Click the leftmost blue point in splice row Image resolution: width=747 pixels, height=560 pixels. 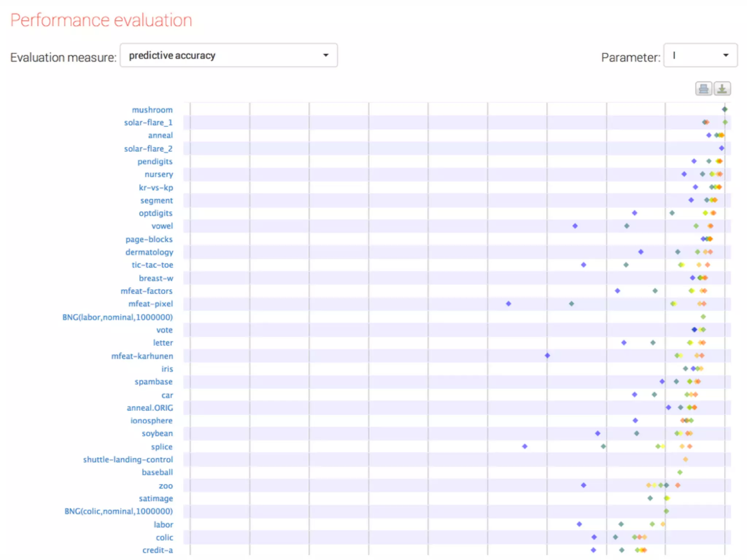point(525,446)
